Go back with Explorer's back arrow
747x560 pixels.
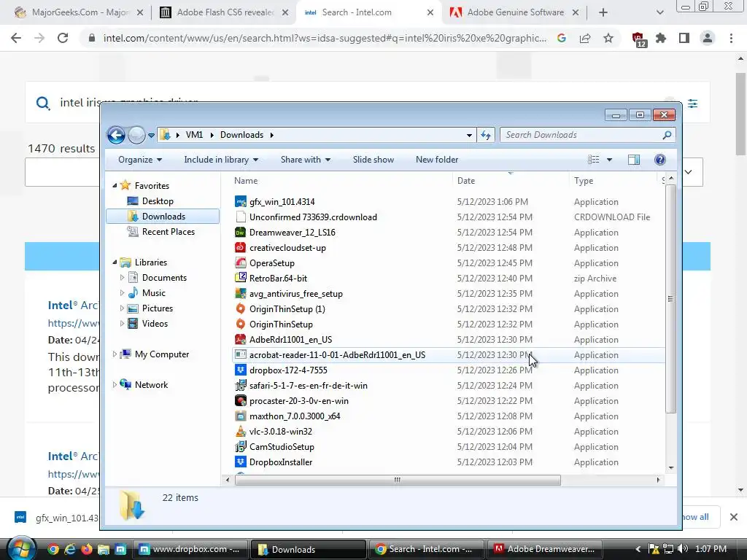(x=116, y=135)
